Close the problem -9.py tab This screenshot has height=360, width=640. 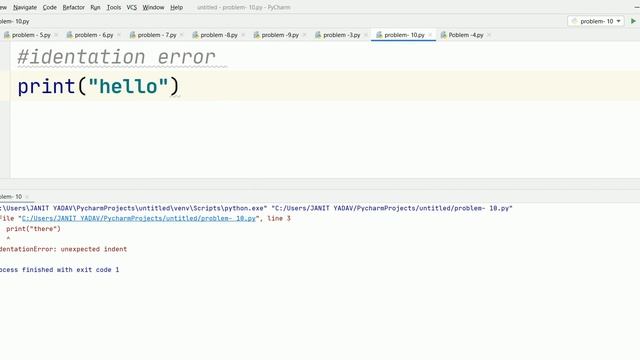pos(304,35)
